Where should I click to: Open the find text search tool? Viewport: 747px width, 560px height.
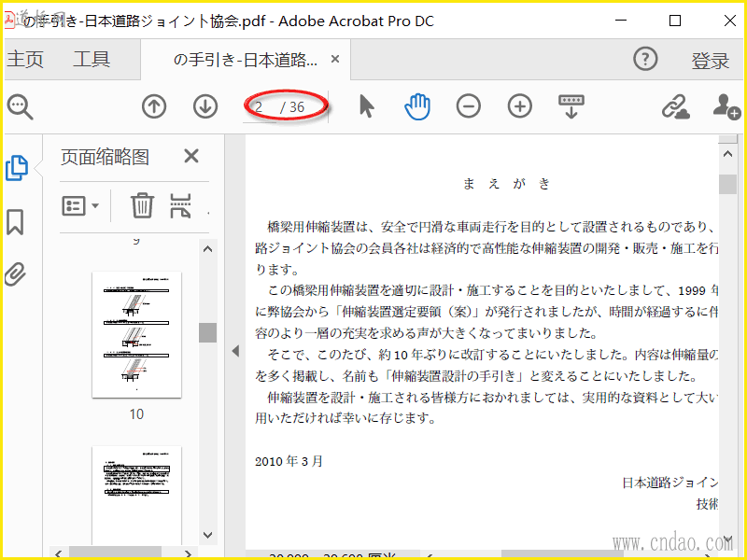[x=20, y=106]
